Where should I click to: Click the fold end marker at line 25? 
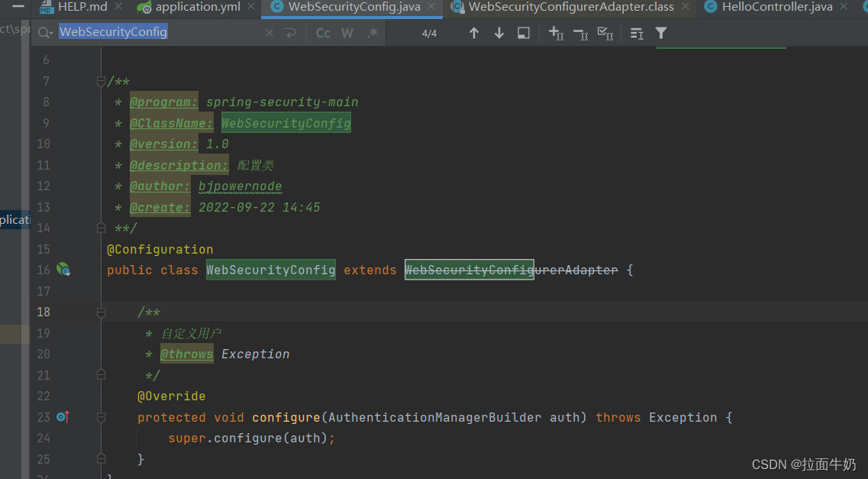coord(101,459)
